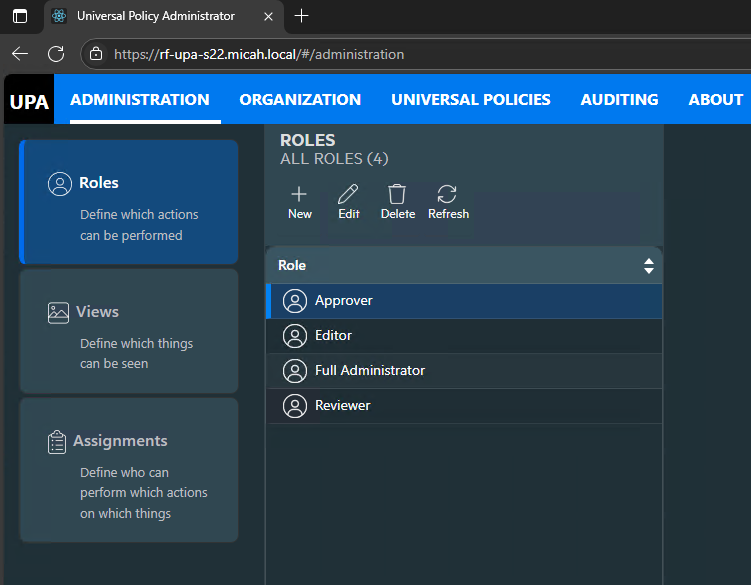Screen dimensions: 751x585
Task: Sort the Role column
Action: pyautogui.click(x=648, y=266)
